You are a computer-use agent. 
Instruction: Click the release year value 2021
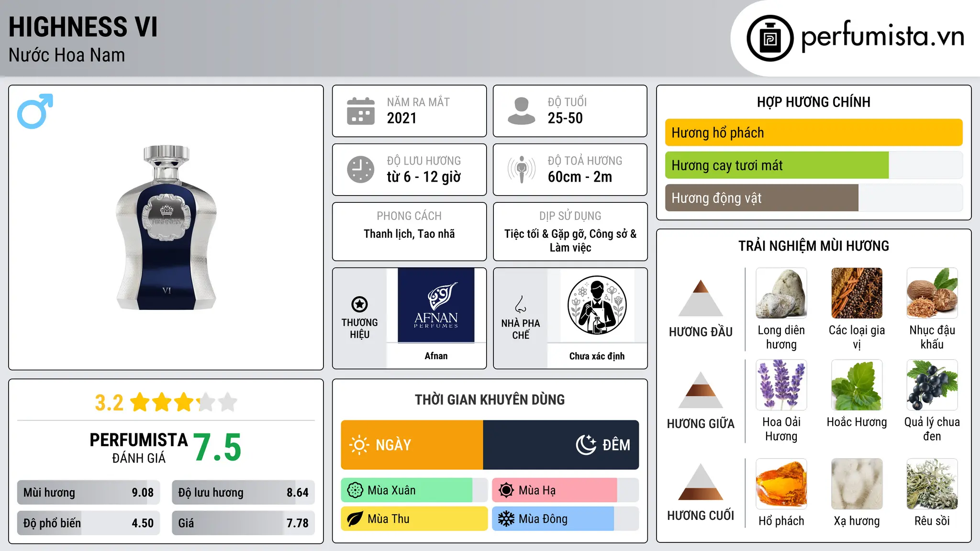click(x=401, y=118)
